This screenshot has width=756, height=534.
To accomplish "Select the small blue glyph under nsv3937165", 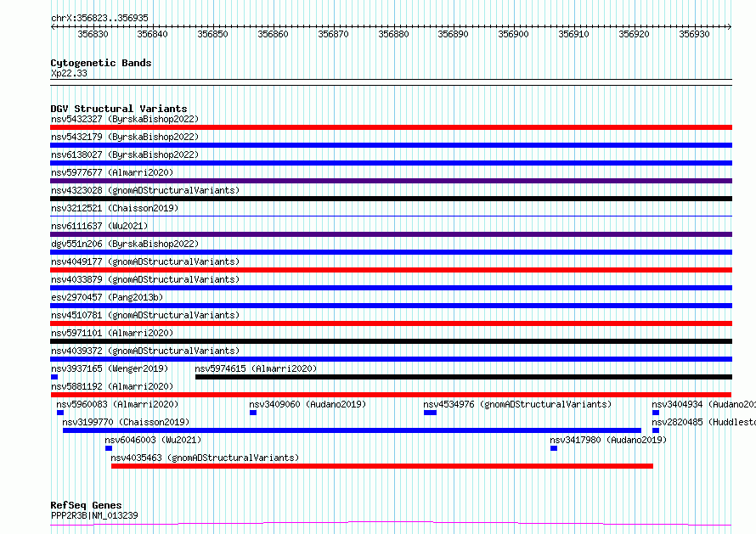I will [x=54, y=377].
